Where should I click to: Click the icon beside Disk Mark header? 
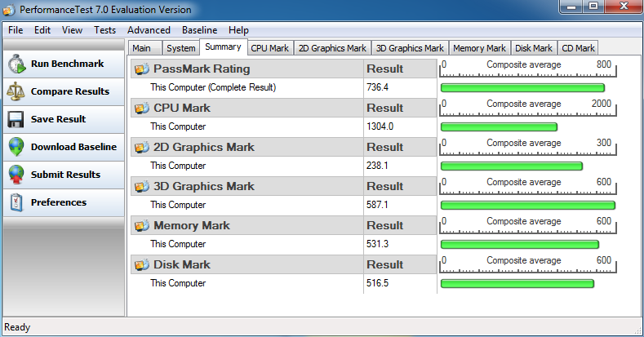click(140, 264)
